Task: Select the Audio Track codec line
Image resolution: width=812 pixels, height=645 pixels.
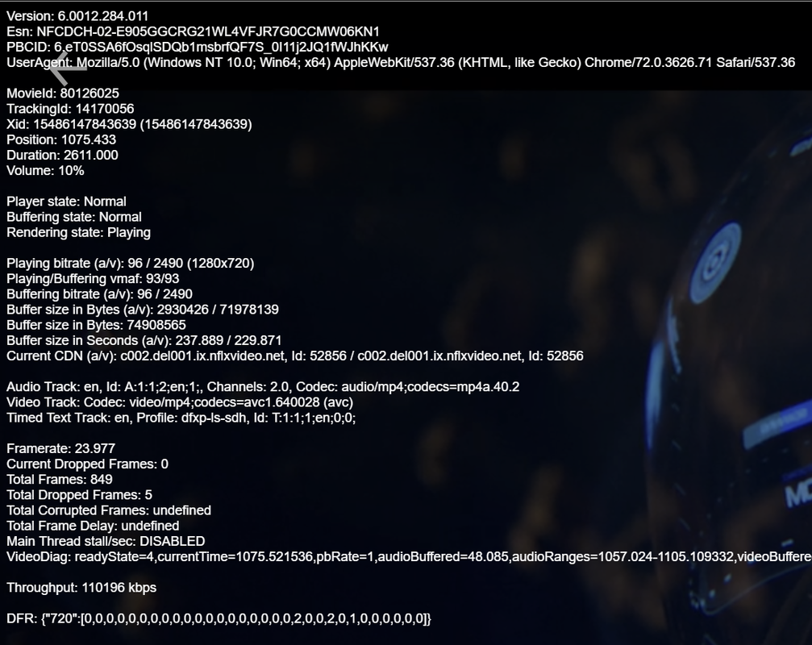Action: click(263, 387)
